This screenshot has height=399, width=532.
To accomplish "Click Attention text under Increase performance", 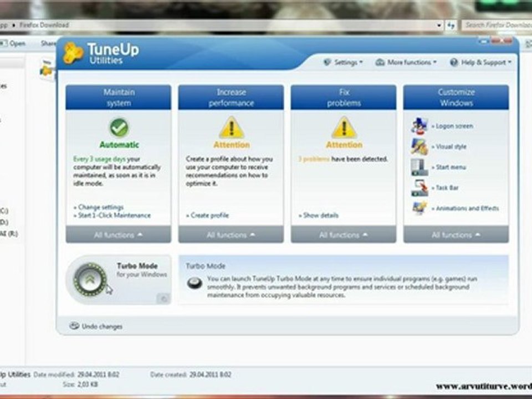I will tap(232, 145).
